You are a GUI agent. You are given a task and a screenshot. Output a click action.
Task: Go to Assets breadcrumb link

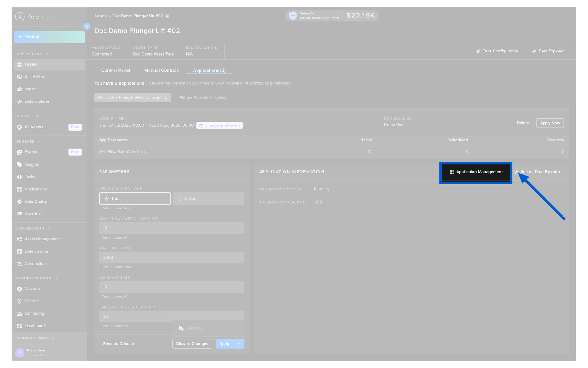point(100,16)
